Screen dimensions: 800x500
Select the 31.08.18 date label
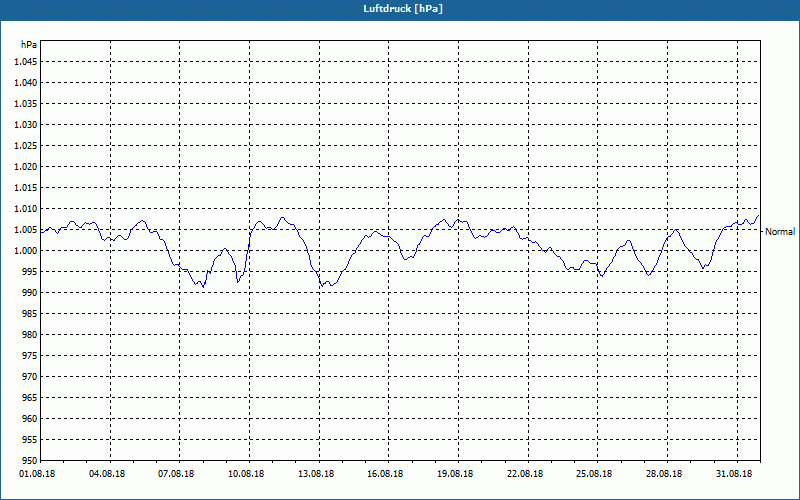point(734,474)
